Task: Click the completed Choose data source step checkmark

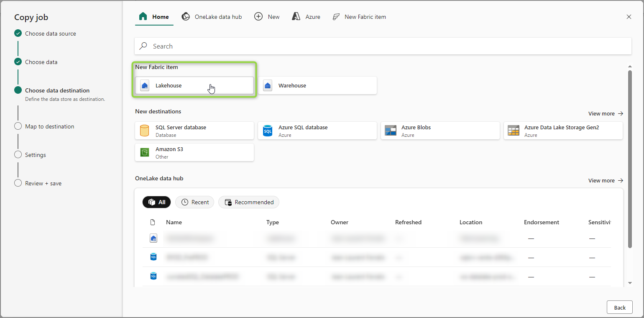Action: [18, 33]
